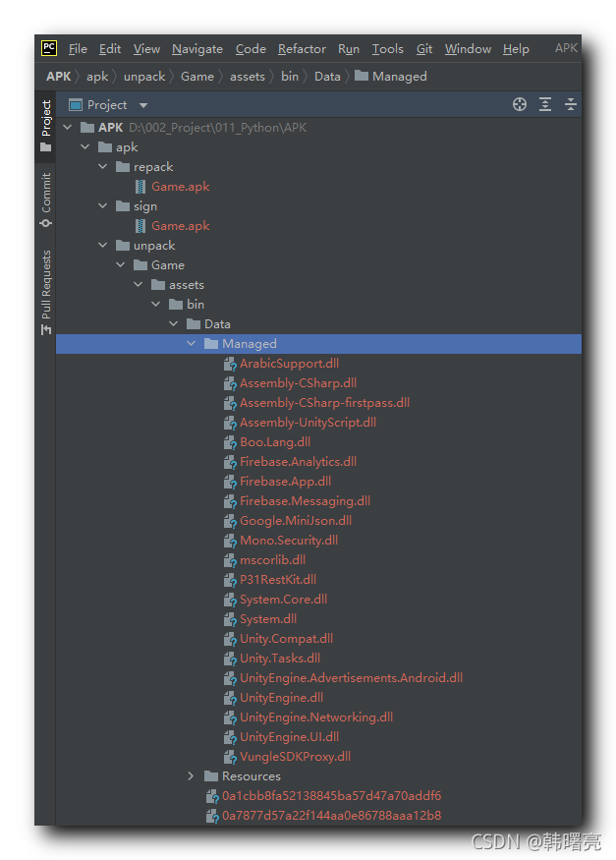
Task: Collapse the Game folder chevron
Action: (121, 265)
